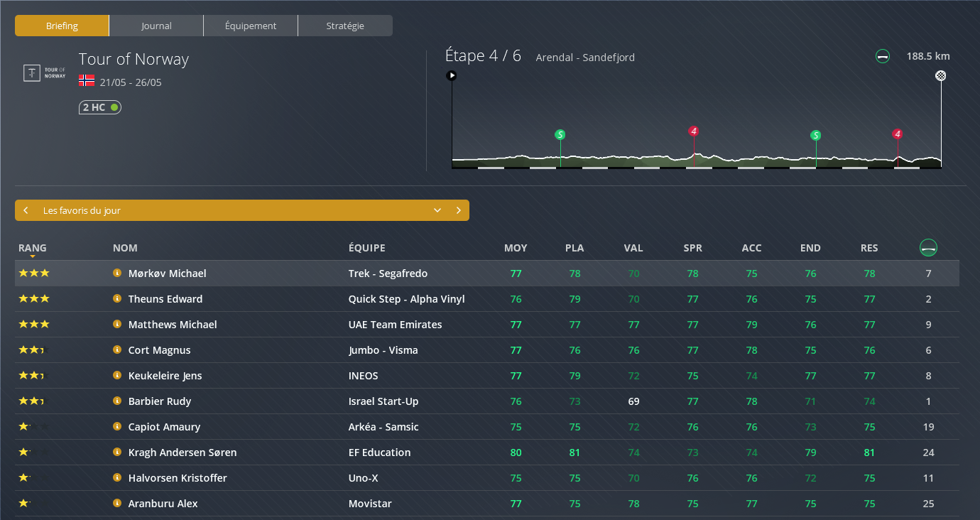The height and width of the screenshot is (520, 980).
Task: Open info icon for Mørkøv Michael
Action: (x=117, y=273)
